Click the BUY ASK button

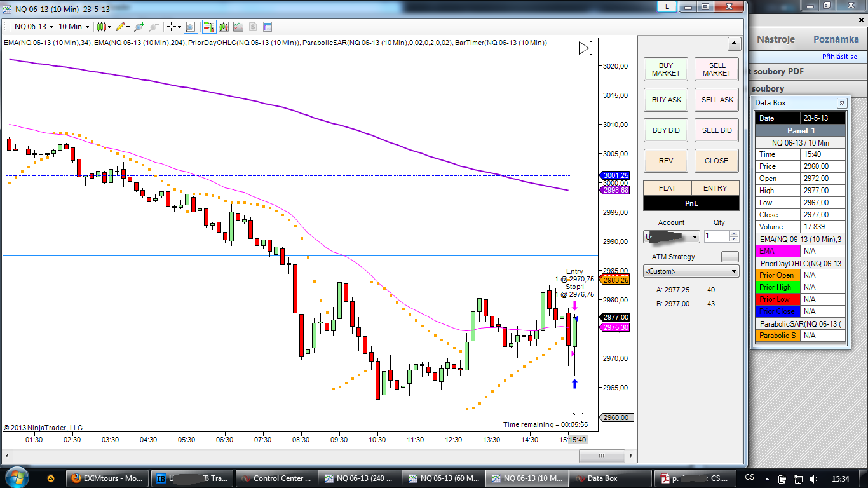click(666, 100)
